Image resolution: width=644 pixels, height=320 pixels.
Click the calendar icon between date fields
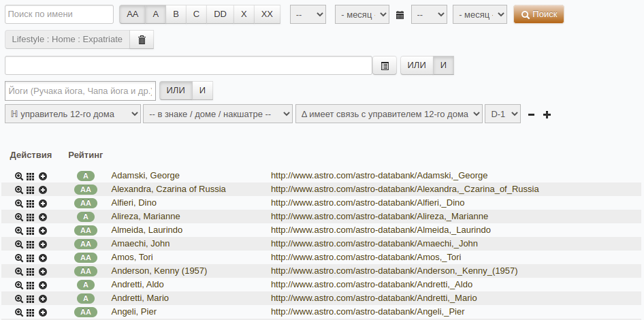pos(400,15)
